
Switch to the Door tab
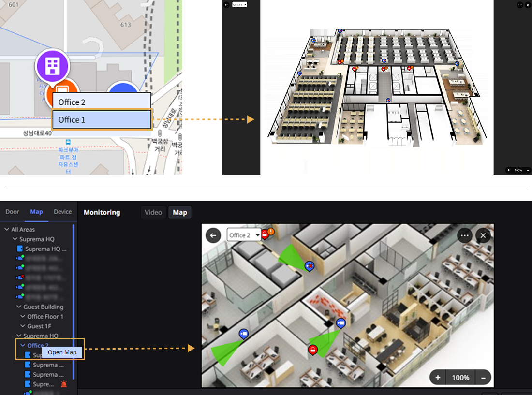[13, 212]
